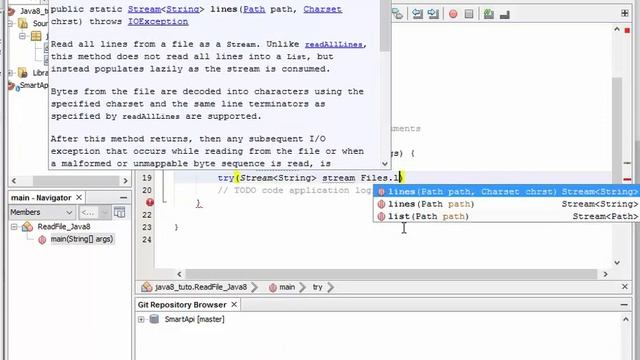
Task: Click the Projects panel scroll-left arrow
Action: [x=14, y=180]
